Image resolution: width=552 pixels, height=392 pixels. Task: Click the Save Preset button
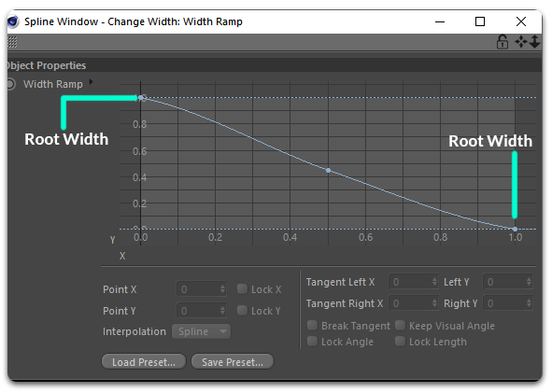click(233, 362)
